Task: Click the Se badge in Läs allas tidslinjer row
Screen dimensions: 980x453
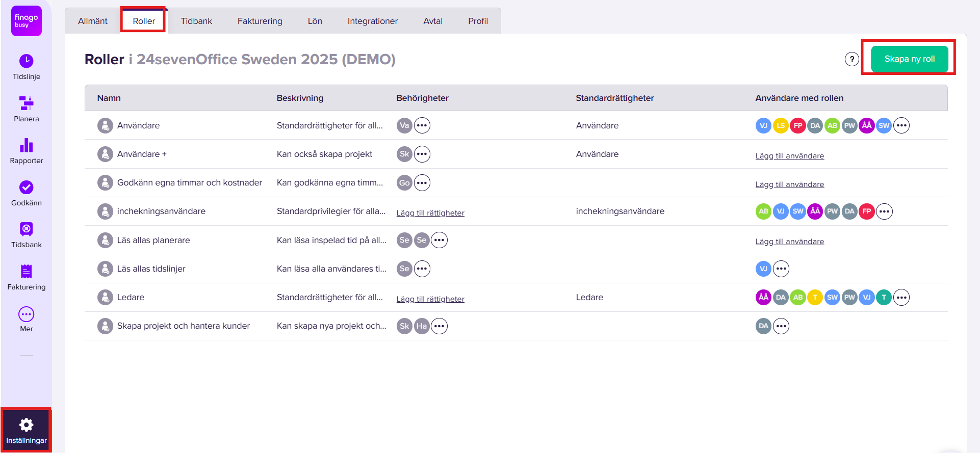Action: tap(405, 269)
